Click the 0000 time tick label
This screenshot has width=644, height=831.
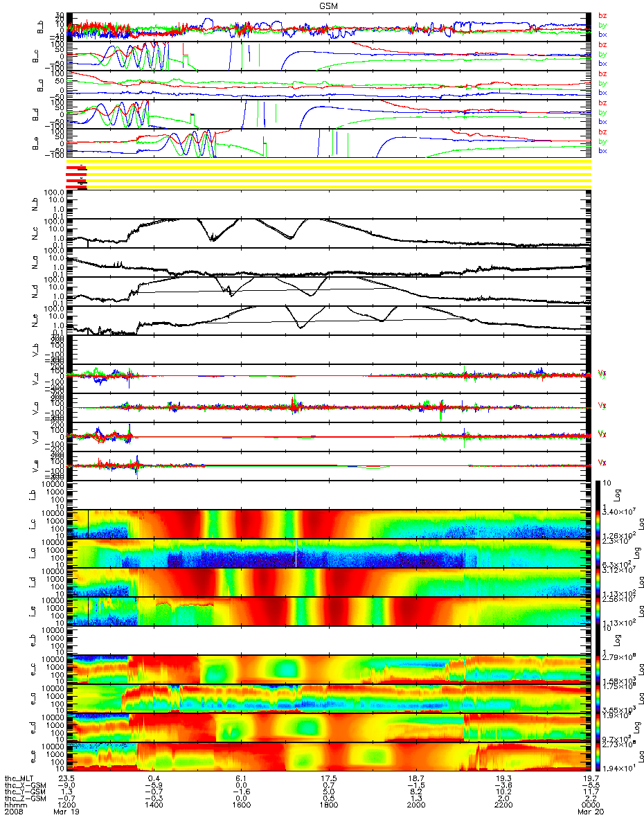coord(590,806)
